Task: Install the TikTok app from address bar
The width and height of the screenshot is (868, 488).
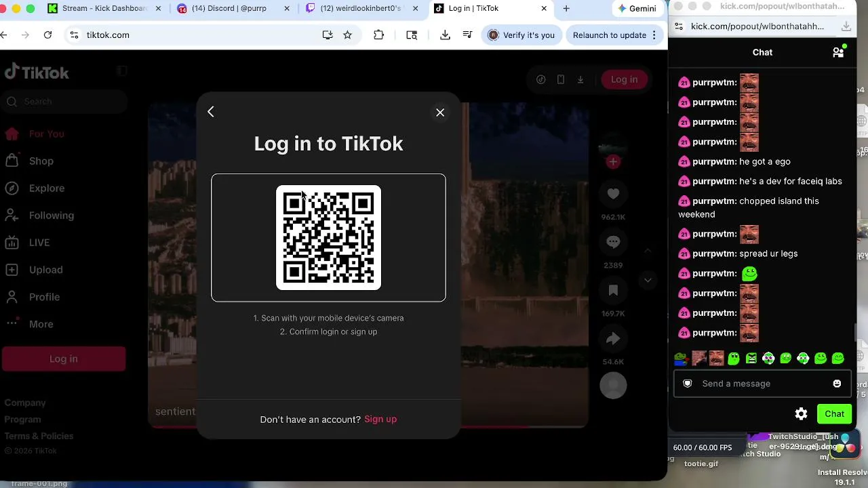Action: click(328, 35)
